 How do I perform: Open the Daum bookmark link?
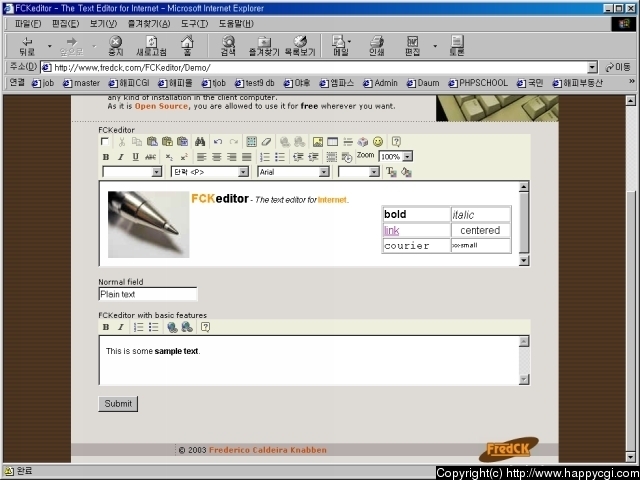pos(423,83)
